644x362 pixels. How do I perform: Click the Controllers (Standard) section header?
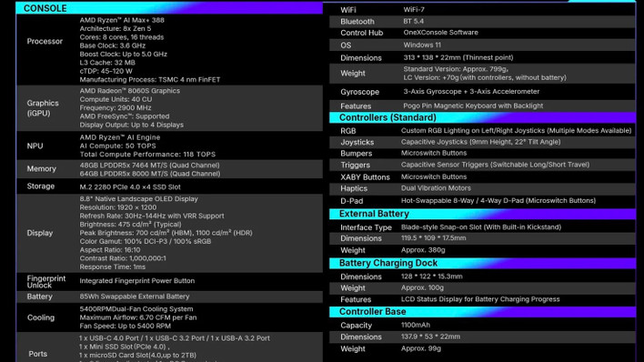pyautogui.click(x=482, y=117)
